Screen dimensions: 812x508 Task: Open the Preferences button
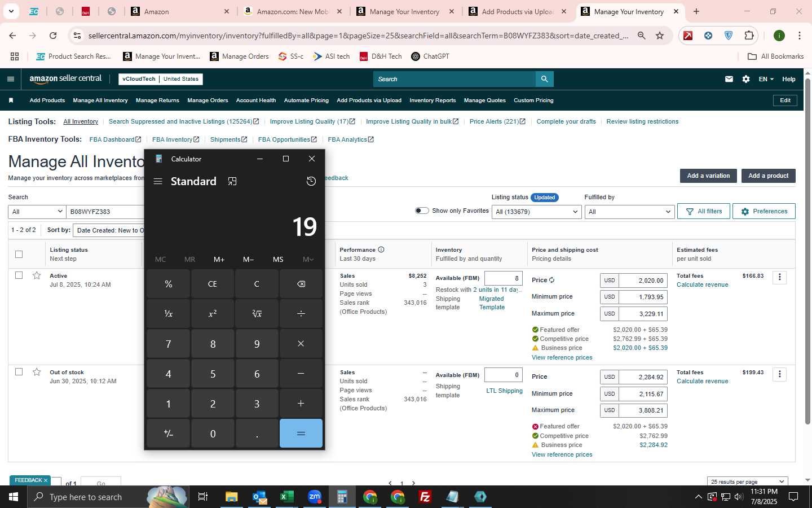[764, 211]
